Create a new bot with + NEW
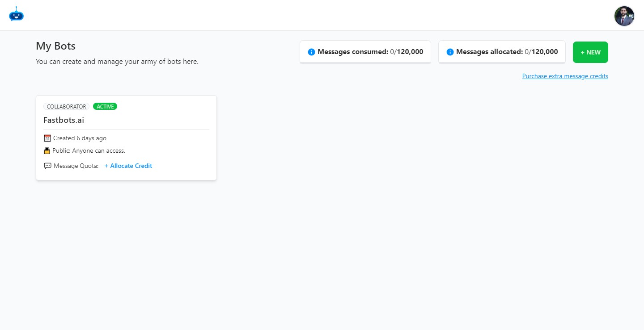The image size is (644, 330). pyautogui.click(x=590, y=52)
